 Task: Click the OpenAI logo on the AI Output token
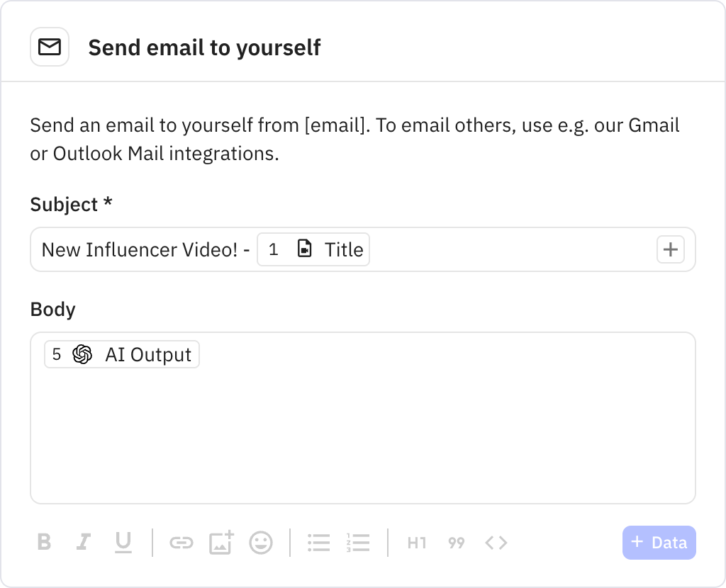[x=82, y=354]
